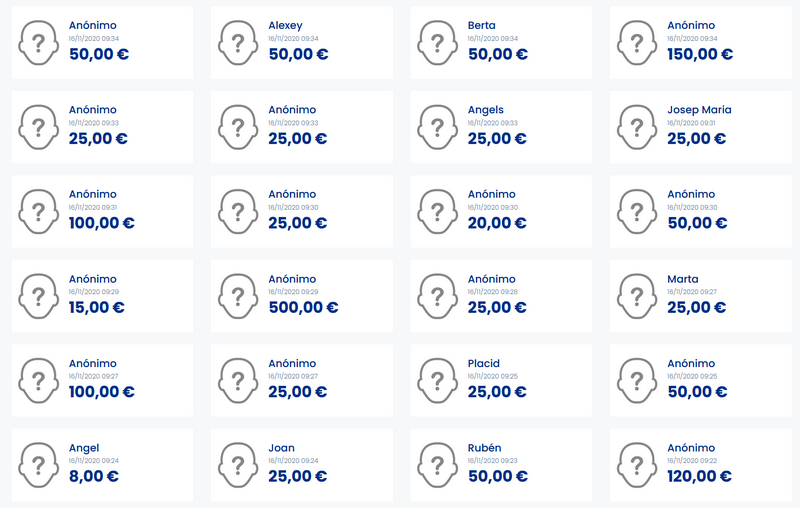This screenshot has height=508, width=800.
Task: Click the 500,00 € donation amount
Action: click(x=303, y=307)
